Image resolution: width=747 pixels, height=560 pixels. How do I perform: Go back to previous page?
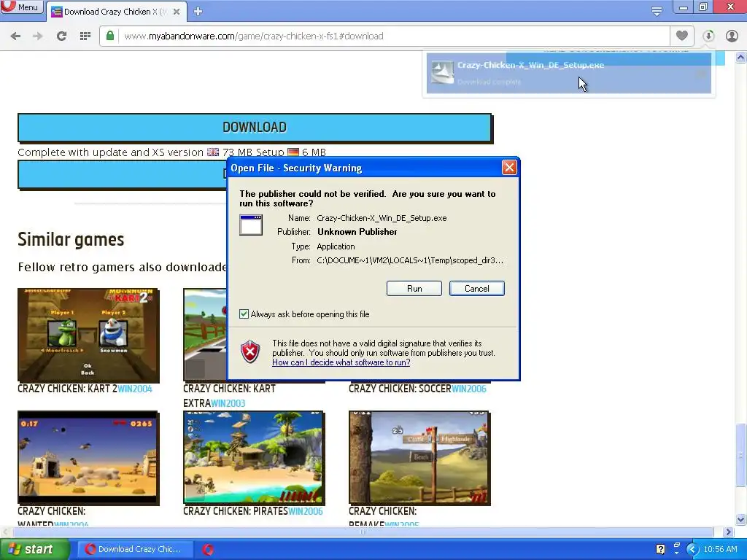(x=15, y=36)
